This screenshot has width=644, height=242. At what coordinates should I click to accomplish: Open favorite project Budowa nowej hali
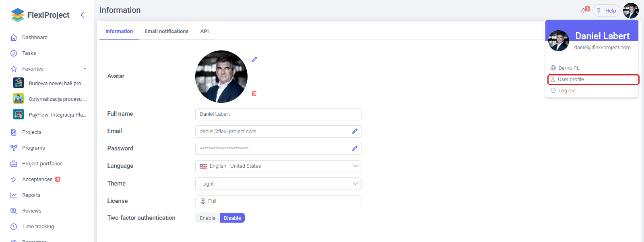50,83
